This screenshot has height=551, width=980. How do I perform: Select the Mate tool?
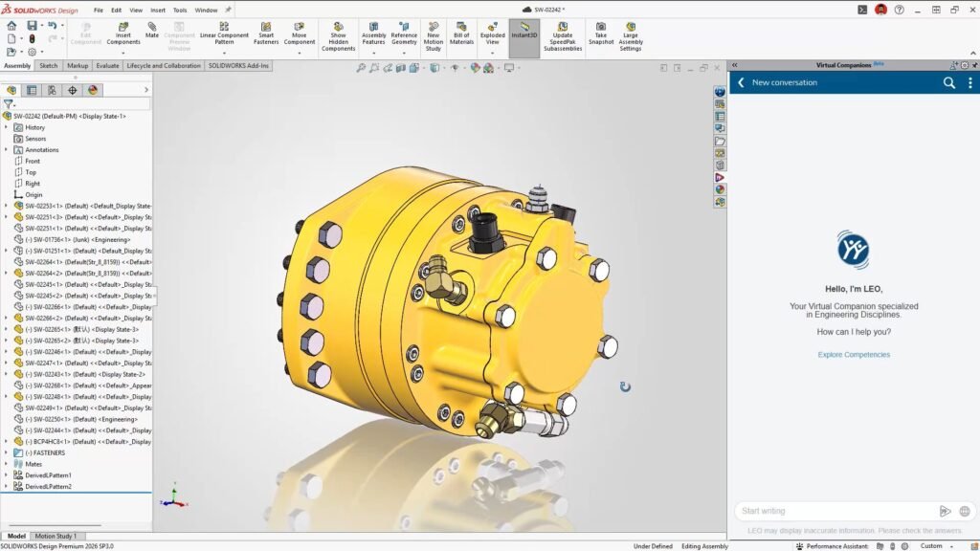pyautogui.click(x=152, y=31)
